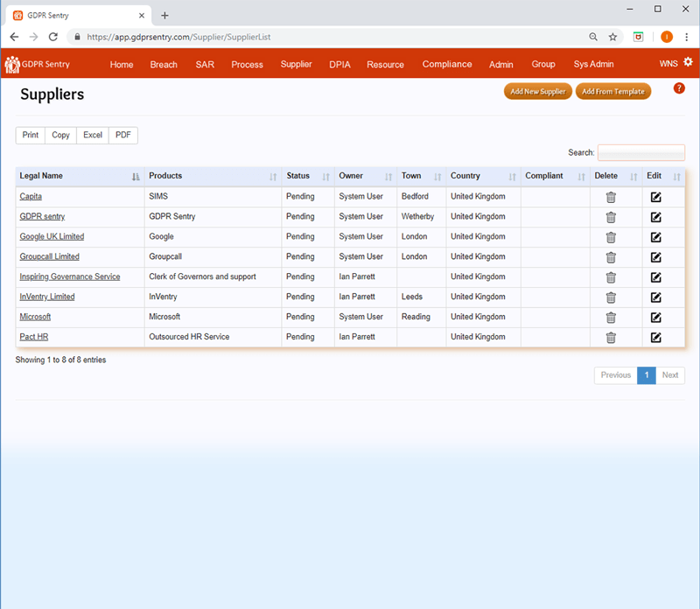Open the Capita supplier link

coord(31,197)
